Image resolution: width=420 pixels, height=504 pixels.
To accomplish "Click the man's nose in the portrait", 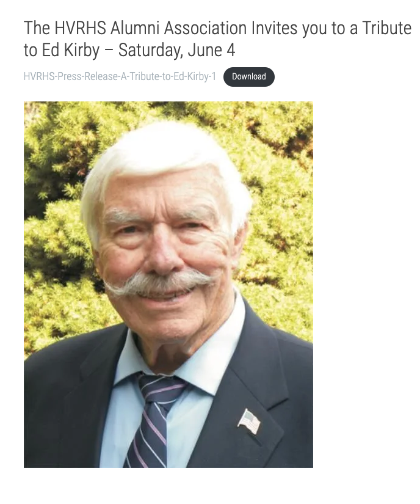I will (x=163, y=255).
